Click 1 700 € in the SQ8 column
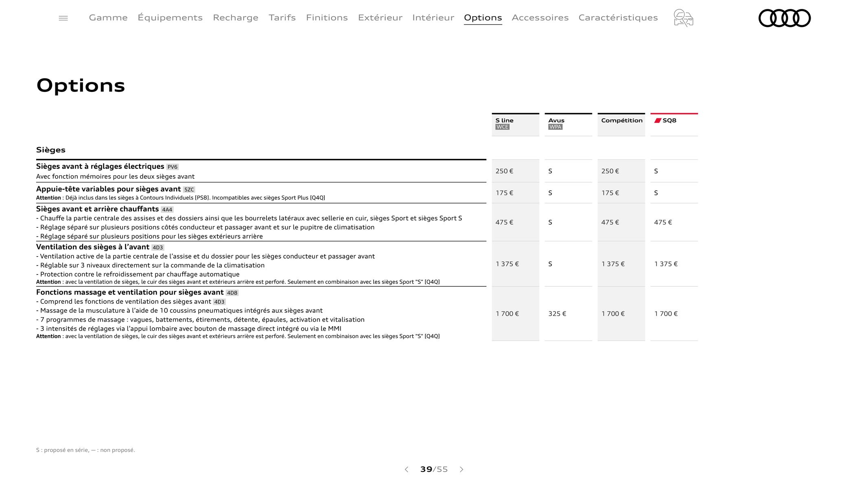The height and width of the screenshot is (488, 868). click(666, 314)
